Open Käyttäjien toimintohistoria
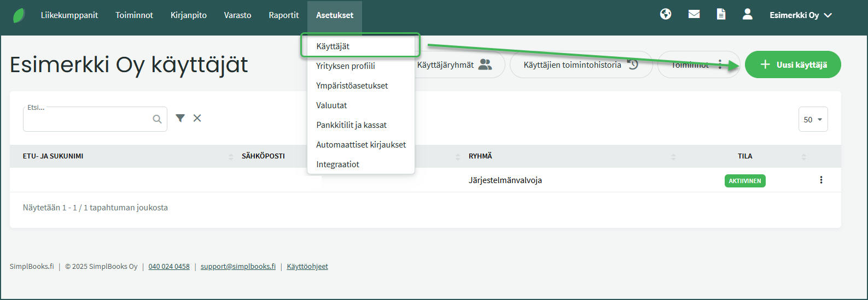Screen dimensions: 868x300 (580, 65)
